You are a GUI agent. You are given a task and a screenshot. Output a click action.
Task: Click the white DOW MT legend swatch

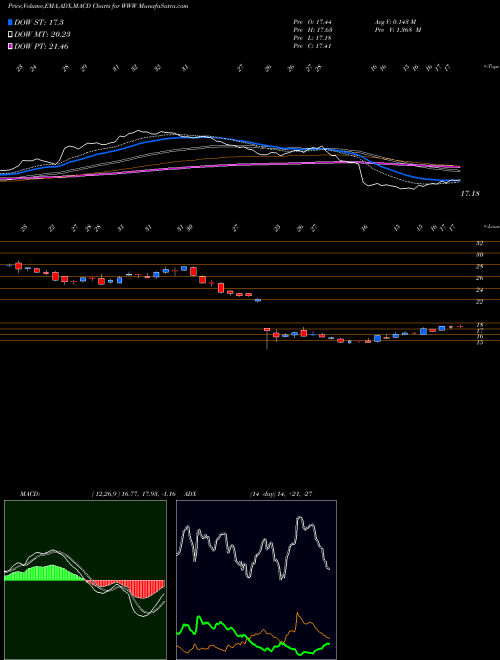pos(11,35)
